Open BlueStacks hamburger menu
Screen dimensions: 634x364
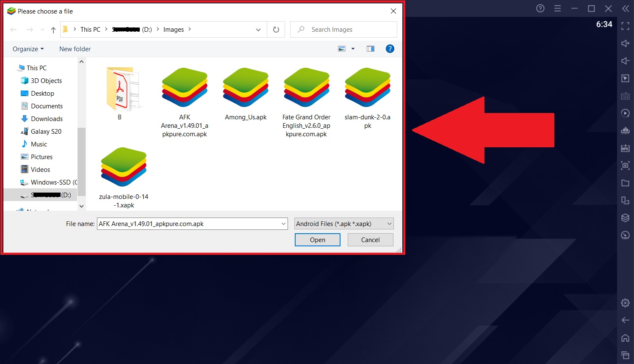[557, 8]
